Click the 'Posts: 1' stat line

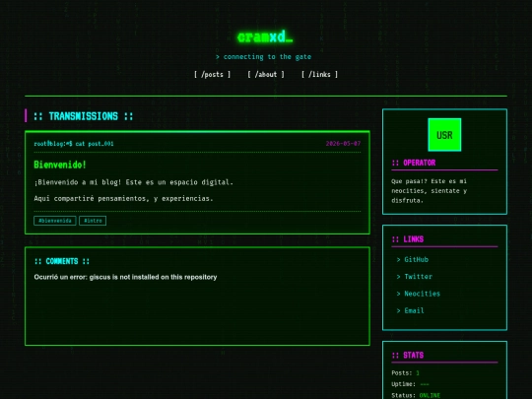(406, 372)
